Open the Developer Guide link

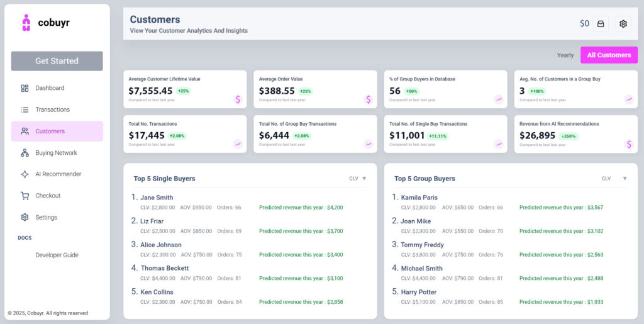click(57, 255)
